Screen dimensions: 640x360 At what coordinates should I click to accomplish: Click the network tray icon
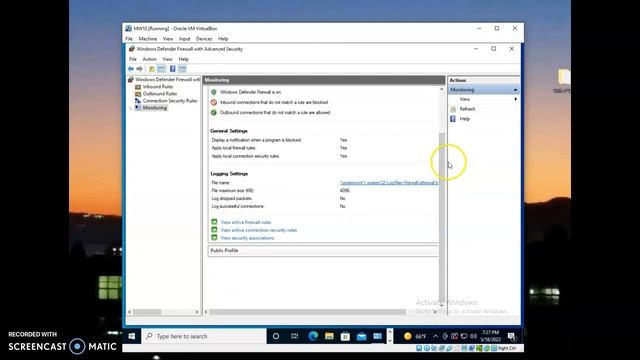[x=464, y=336]
